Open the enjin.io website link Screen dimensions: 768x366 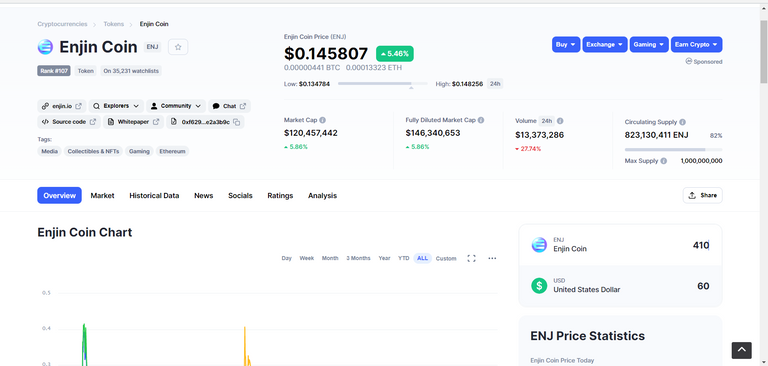point(62,106)
